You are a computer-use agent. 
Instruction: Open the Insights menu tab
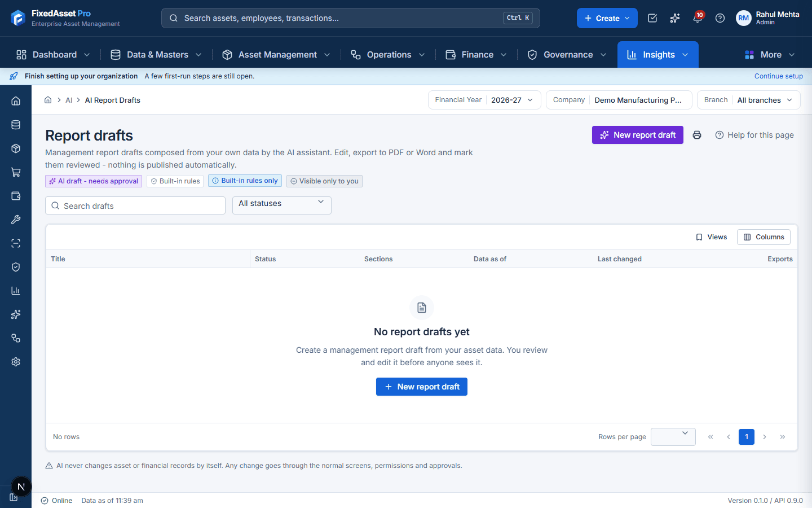(x=658, y=55)
